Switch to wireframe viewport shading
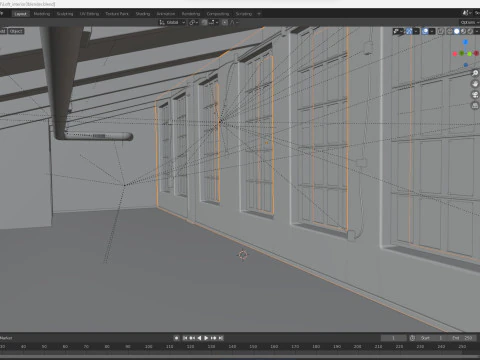This screenshot has width=480, height=360. tap(450, 31)
